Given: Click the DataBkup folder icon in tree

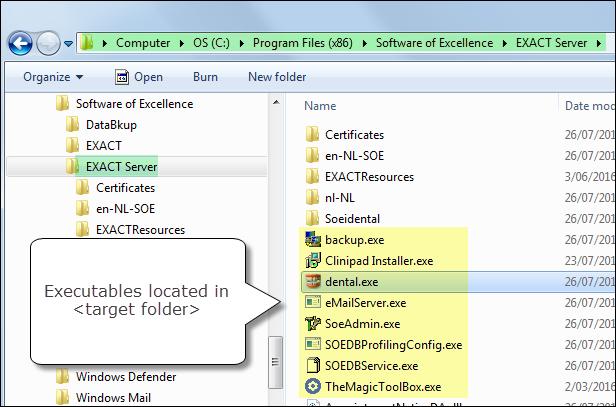Looking at the screenshot, I should click(72, 125).
